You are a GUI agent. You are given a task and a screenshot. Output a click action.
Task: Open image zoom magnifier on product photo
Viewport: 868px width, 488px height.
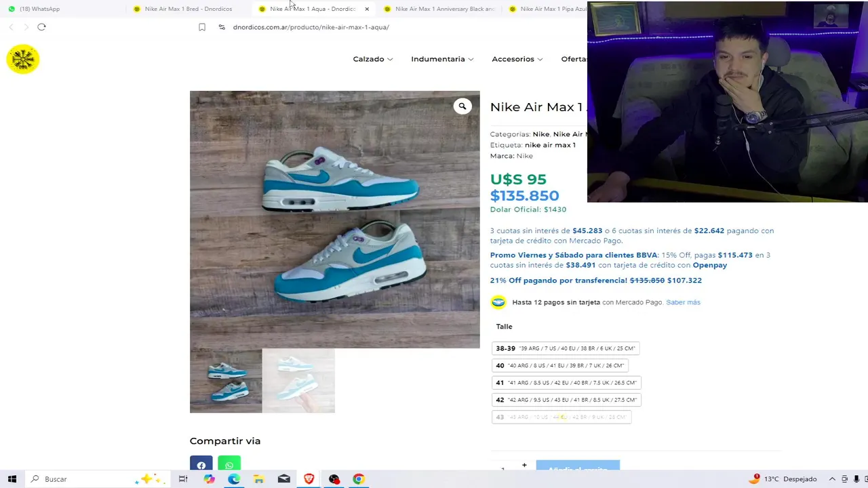462,106
